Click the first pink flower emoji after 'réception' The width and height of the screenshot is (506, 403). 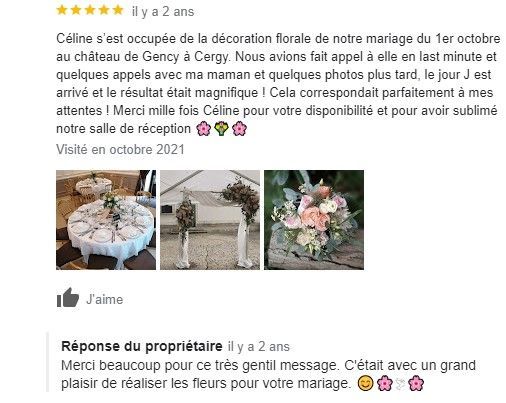click(x=204, y=129)
